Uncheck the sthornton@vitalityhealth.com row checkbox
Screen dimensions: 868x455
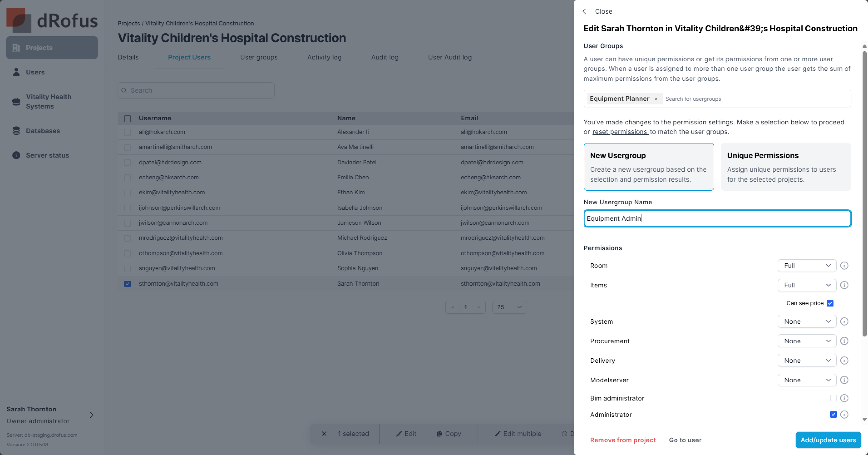coord(127,284)
